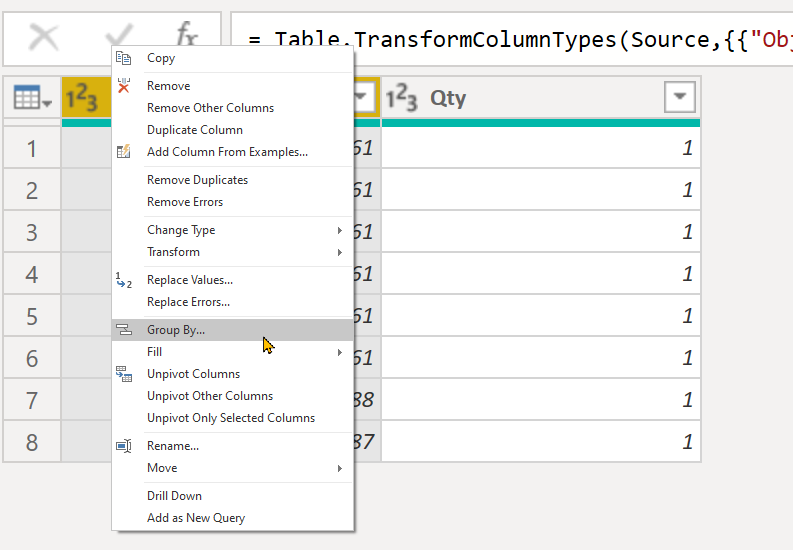793x550 pixels.
Task: Click the cell ending in 88 in row 7
Action: (x=366, y=399)
